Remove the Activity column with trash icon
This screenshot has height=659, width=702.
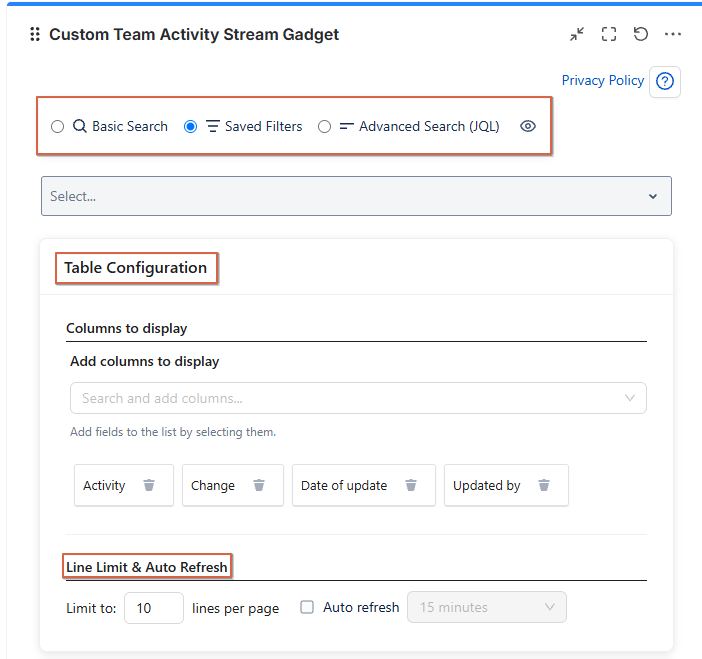149,485
